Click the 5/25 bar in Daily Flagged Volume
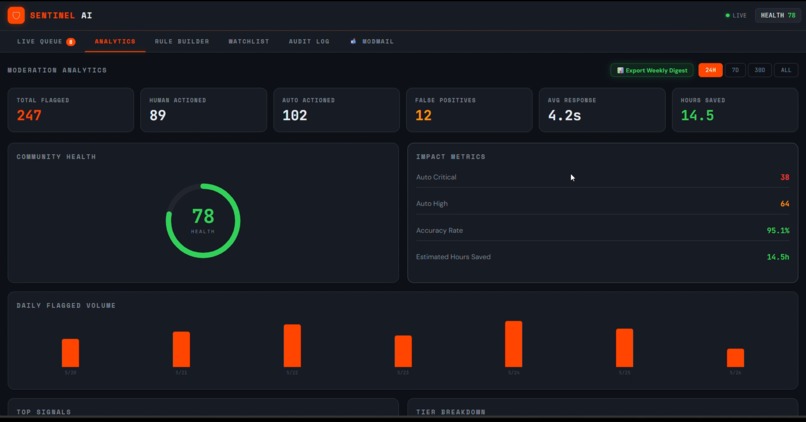Screen dimensions: 806x422 coord(625,347)
